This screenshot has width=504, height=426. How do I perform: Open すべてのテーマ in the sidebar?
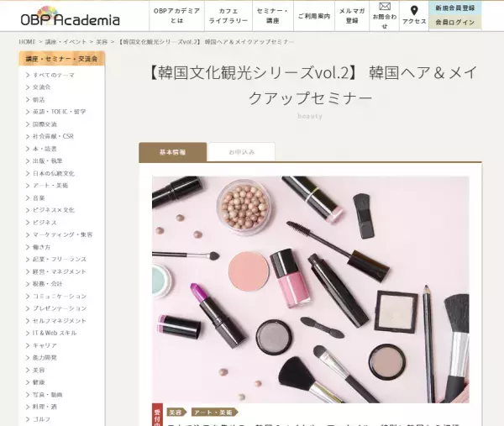click(x=54, y=75)
